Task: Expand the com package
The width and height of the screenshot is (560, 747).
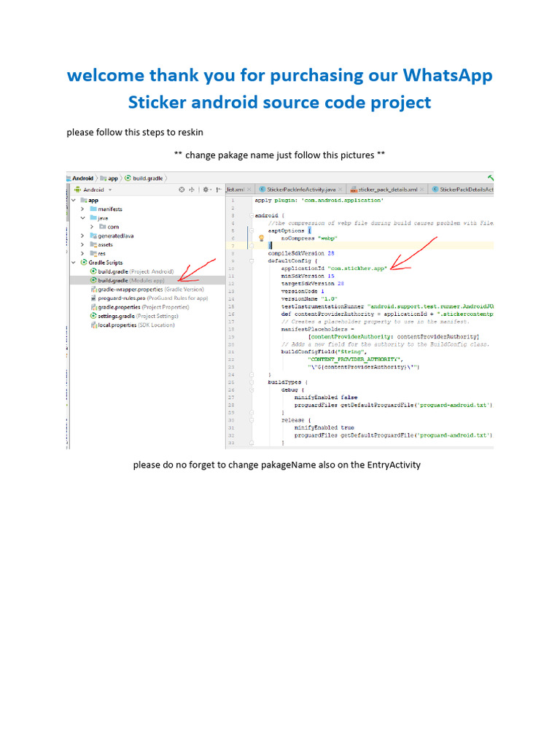Action: pos(91,227)
